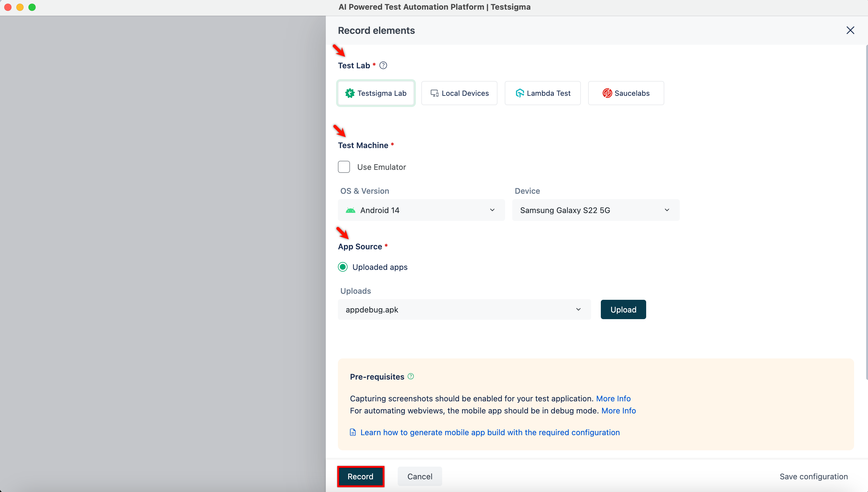The image size is (868, 492).
Task: Open the OS & Version dropdown showing Android 14
Action: (x=421, y=210)
